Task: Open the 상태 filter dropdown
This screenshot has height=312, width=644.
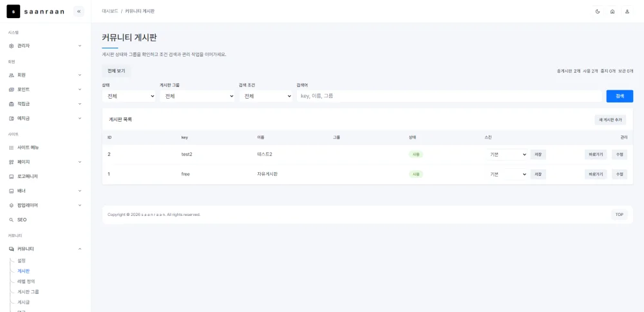Action: [129, 96]
